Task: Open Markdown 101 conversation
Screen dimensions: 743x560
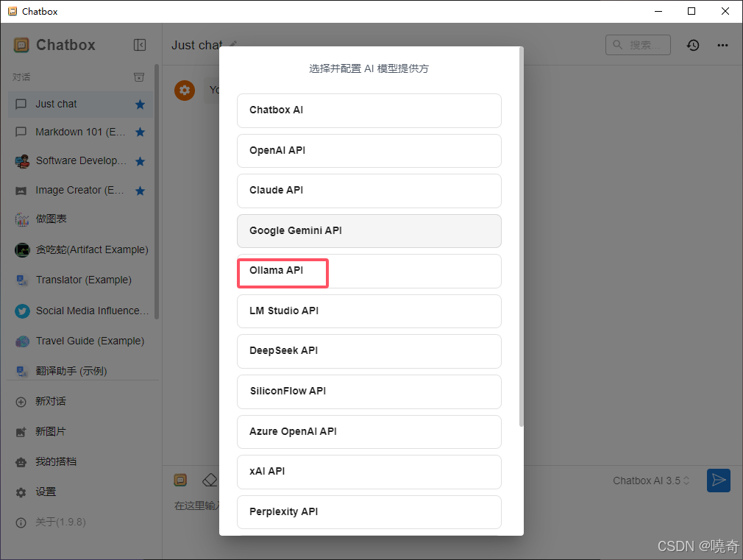Action: point(80,132)
